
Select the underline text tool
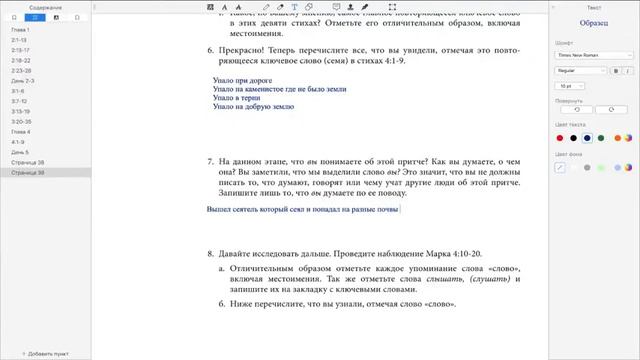point(224,7)
